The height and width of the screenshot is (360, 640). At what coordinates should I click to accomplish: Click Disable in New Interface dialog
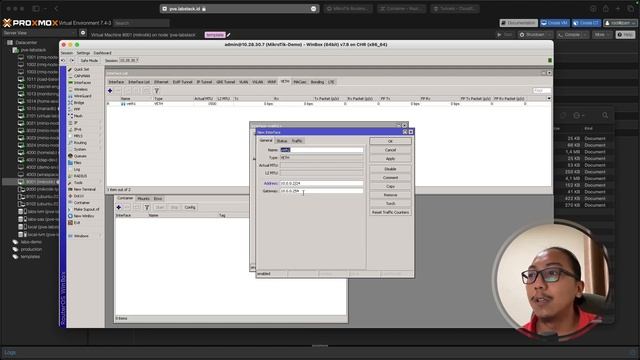390,169
